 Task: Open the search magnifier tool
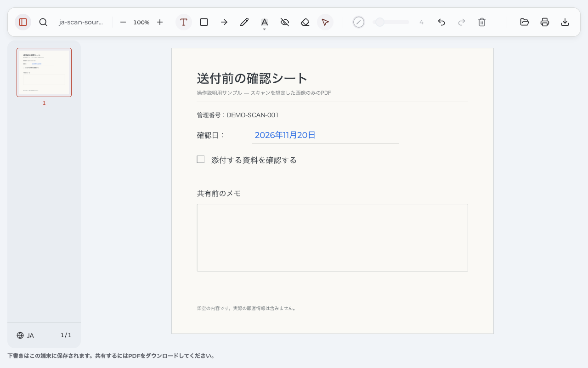click(43, 22)
